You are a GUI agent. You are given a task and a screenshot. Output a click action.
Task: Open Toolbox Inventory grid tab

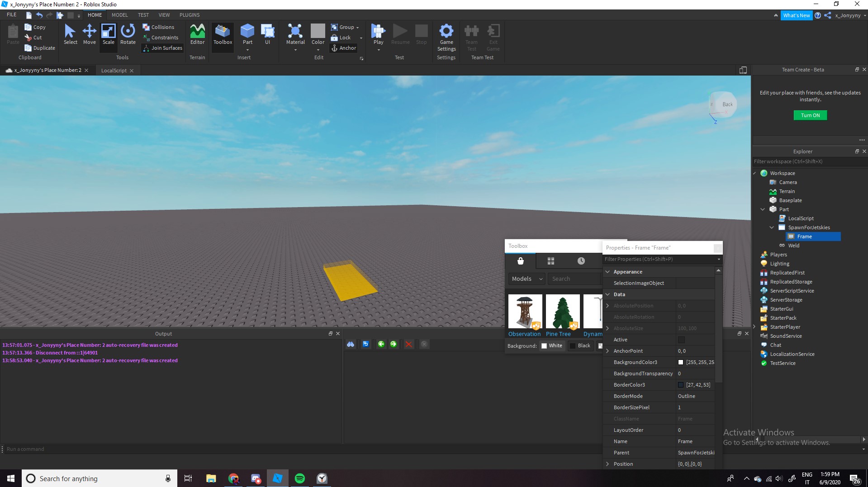coord(551,261)
